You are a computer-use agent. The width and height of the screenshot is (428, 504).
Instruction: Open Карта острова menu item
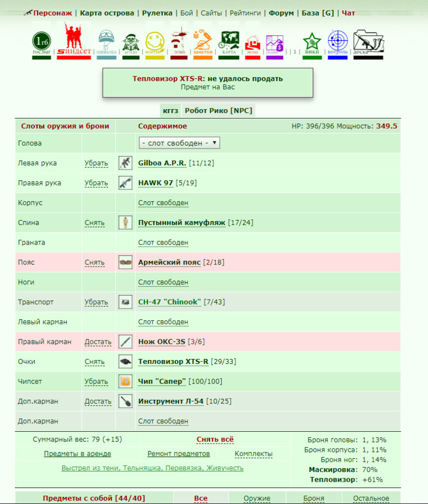point(107,13)
